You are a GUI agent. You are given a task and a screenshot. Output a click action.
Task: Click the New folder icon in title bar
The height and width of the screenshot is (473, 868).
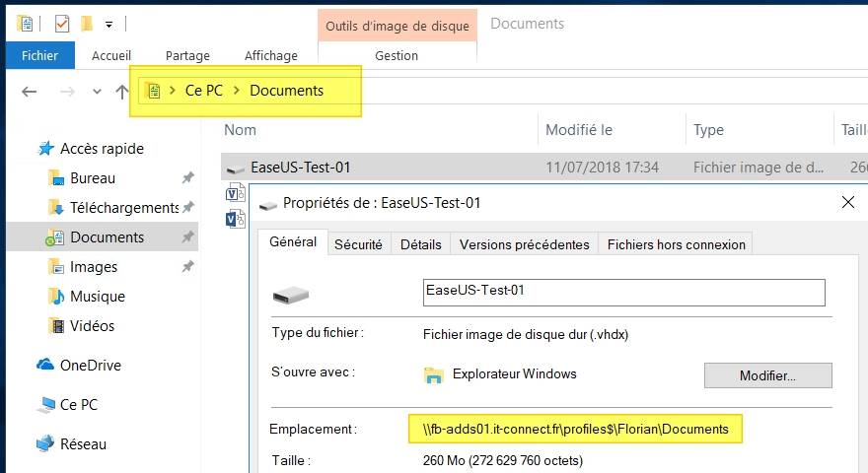87,23
